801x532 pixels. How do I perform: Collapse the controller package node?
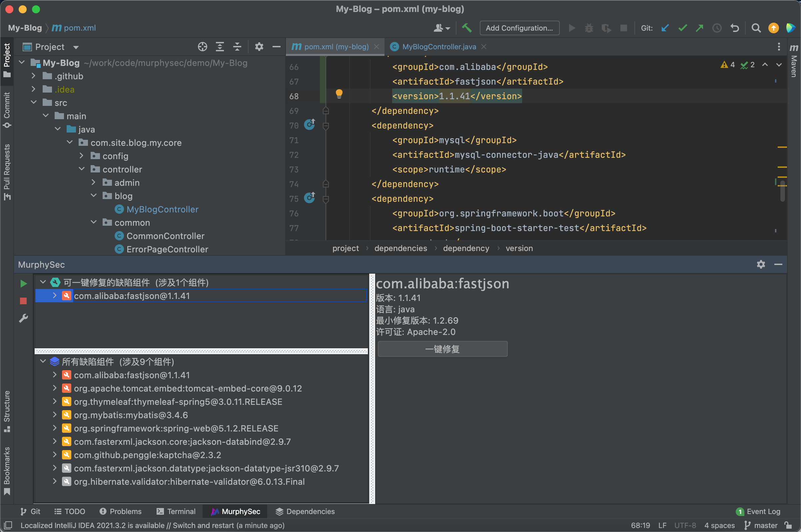(82, 169)
